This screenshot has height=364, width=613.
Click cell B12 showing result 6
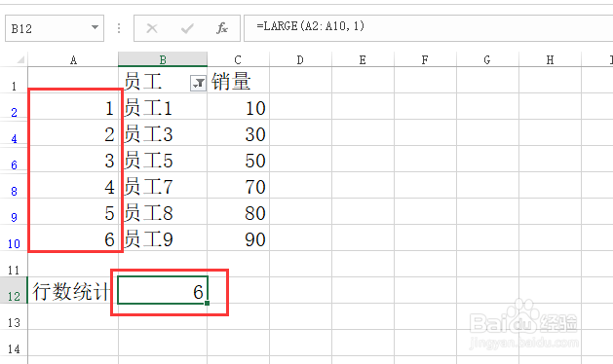(x=163, y=290)
